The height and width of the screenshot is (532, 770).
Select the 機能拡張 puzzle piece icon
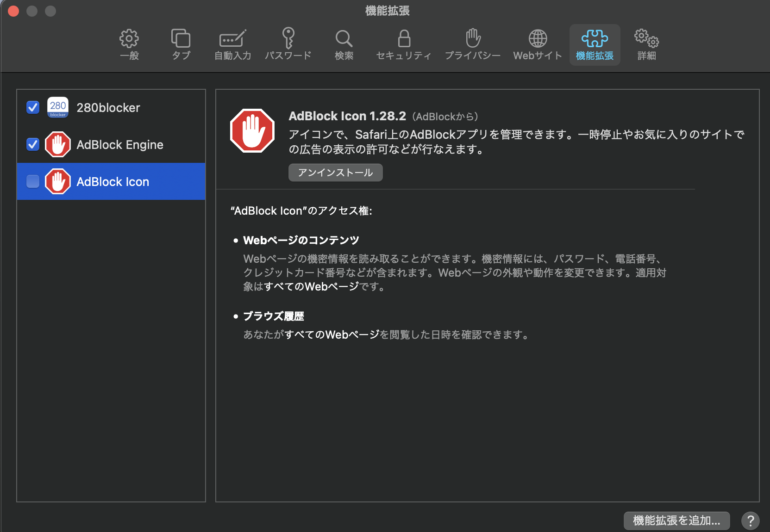coord(595,38)
